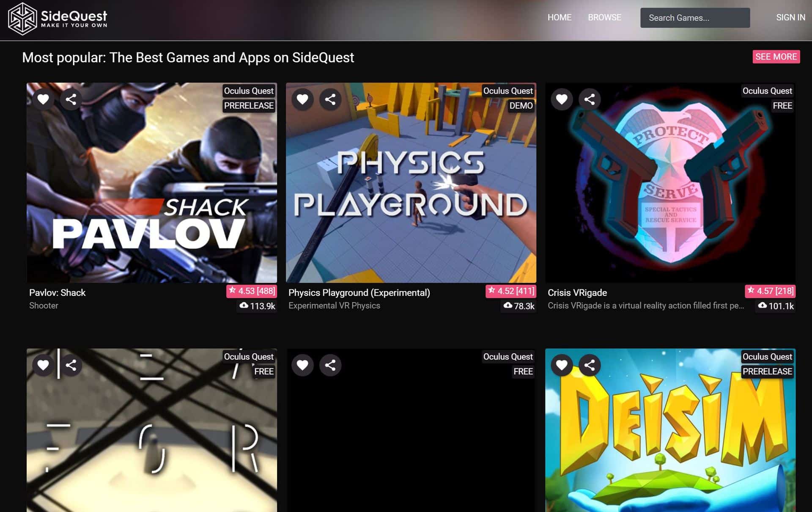Screen dimensions: 812x512
Task: Click the Shooter description under Pavlov
Action: (x=44, y=306)
